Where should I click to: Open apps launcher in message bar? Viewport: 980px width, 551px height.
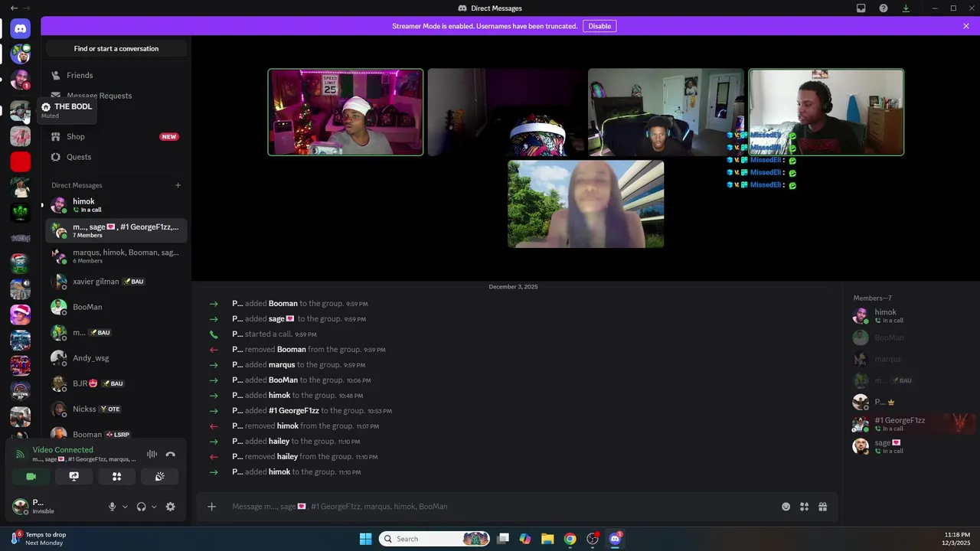point(804,507)
